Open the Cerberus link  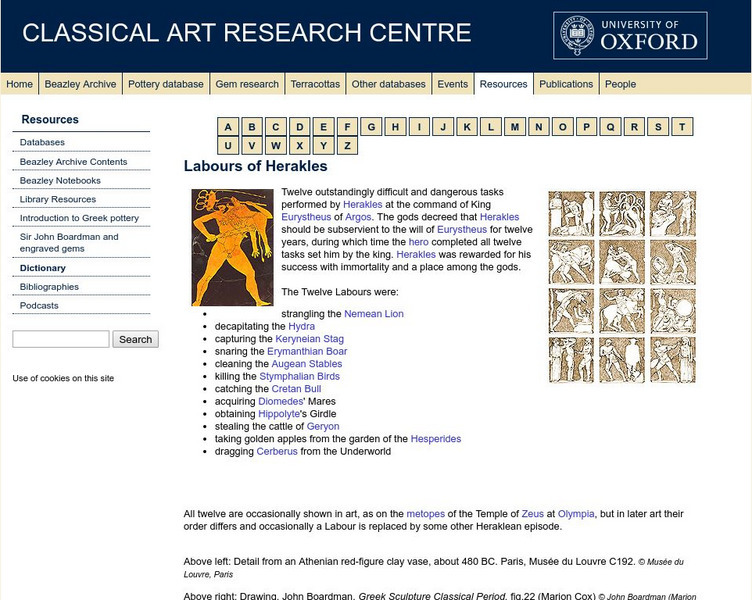click(x=277, y=451)
